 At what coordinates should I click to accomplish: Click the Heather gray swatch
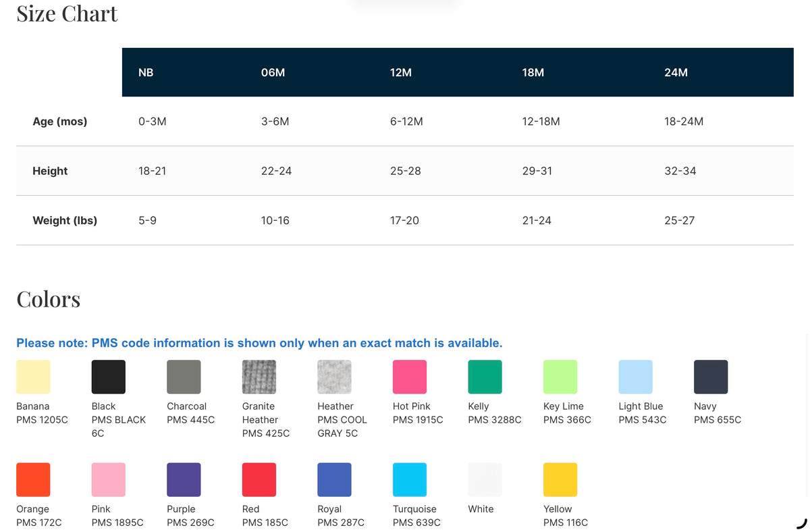tap(334, 377)
